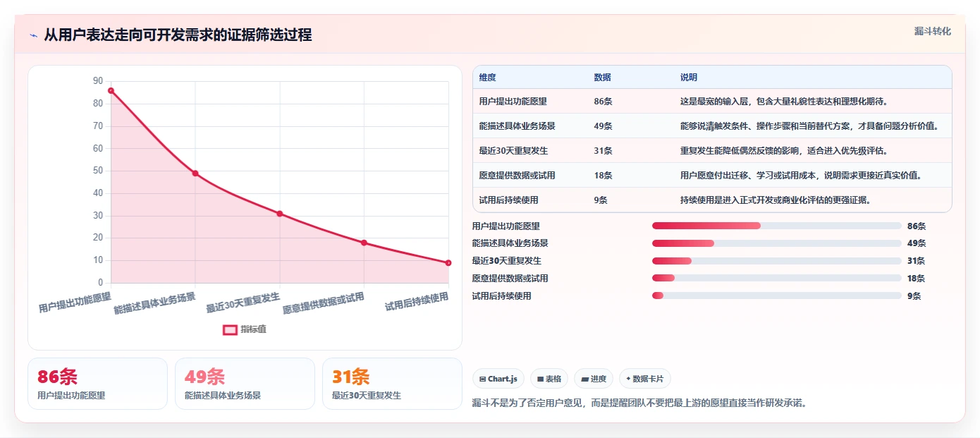Click the progress bar for 能描述具体业务场景
Screen dimensions: 980x438
[x=777, y=243]
